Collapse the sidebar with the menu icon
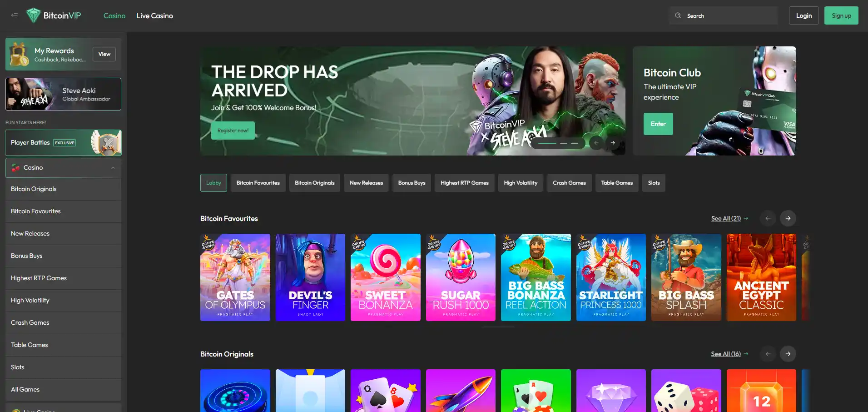The height and width of the screenshot is (412, 868). tap(15, 15)
